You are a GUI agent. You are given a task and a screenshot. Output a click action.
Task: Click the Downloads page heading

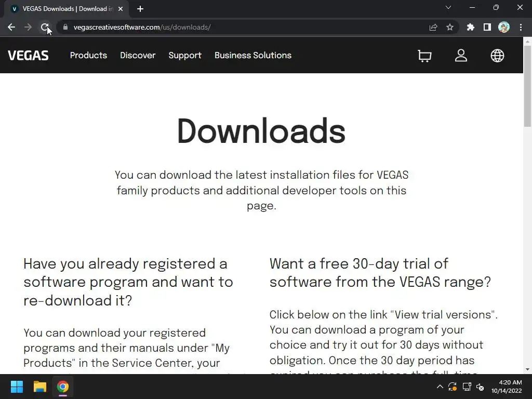tap(261, 131)
